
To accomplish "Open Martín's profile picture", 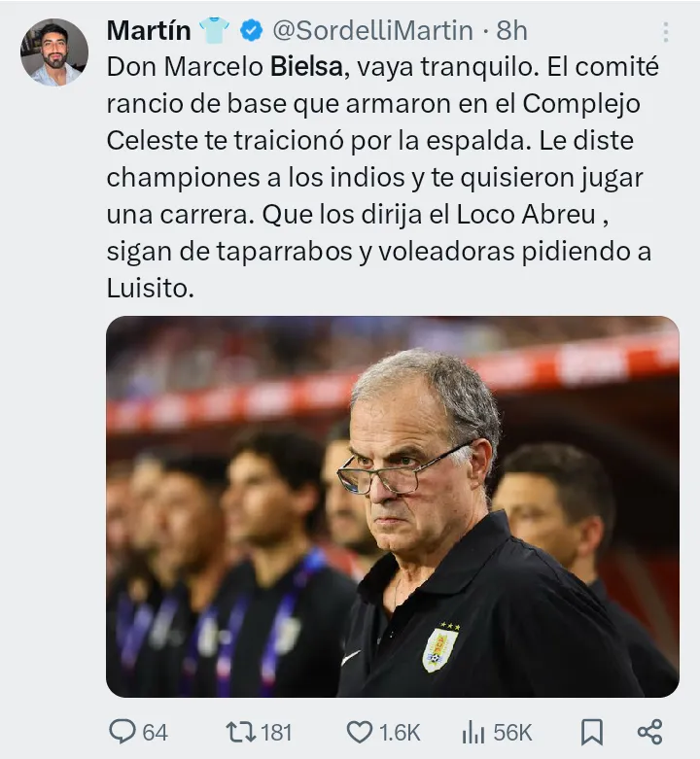I will [x=54, y=52].
